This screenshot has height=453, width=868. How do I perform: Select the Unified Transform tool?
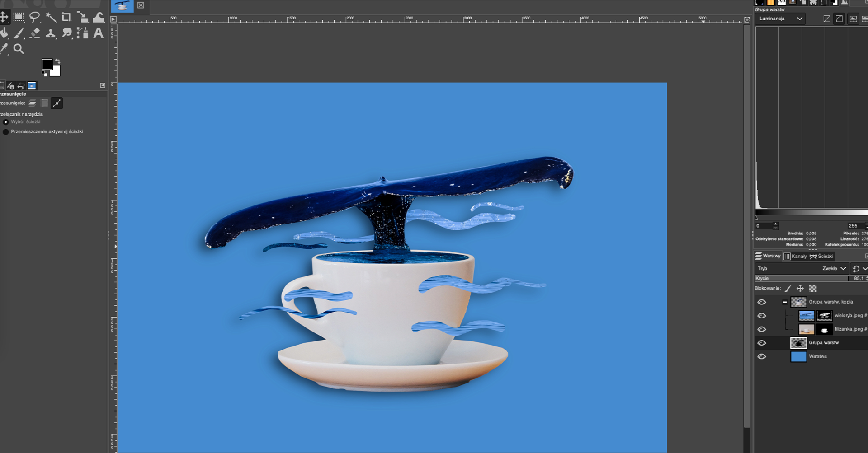tap(83, 18)
